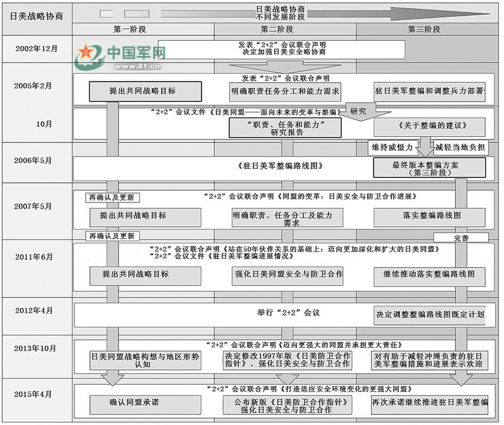
Task: Select the 维持威慑力 label
Action: (x=392, y=148)
